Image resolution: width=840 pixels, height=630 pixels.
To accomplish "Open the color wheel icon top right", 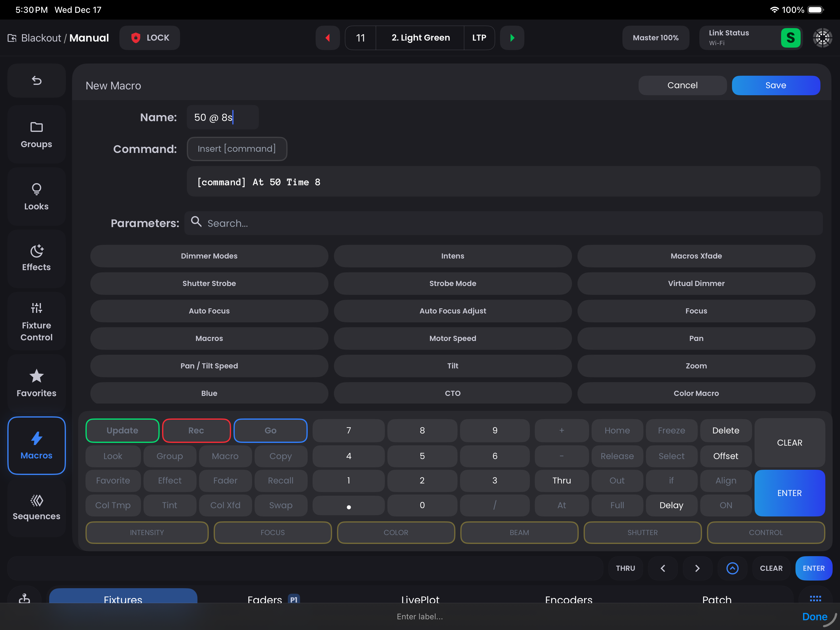I will pyautogui.click(x=823, y=38).
